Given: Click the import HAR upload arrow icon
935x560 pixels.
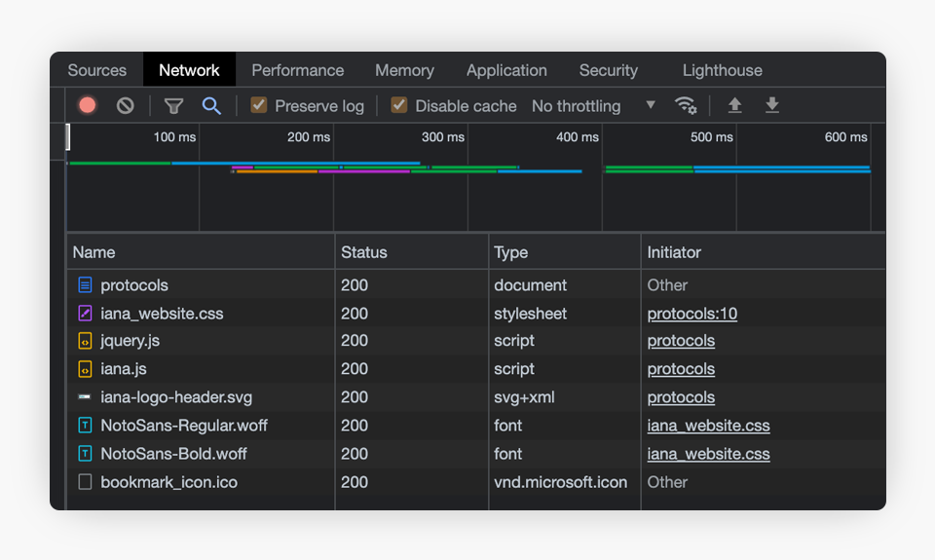Looking at the screenshot, I should 735,105.
